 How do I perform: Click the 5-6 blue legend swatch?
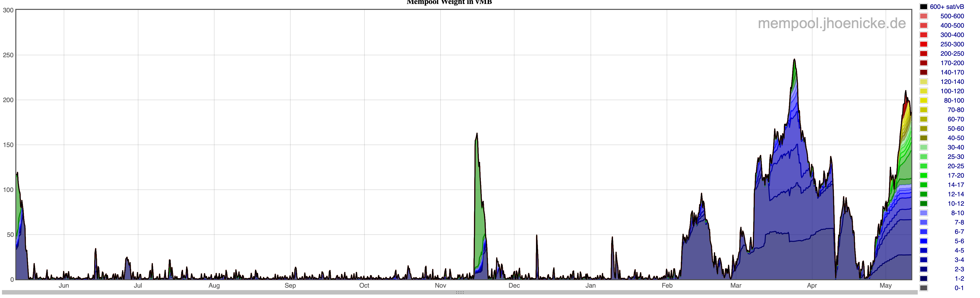point(923,241)
